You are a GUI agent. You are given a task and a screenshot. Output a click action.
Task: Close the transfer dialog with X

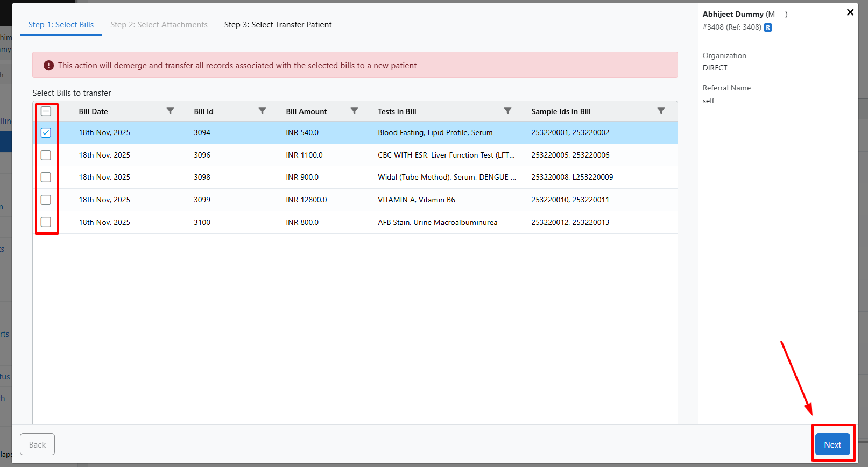850,12
